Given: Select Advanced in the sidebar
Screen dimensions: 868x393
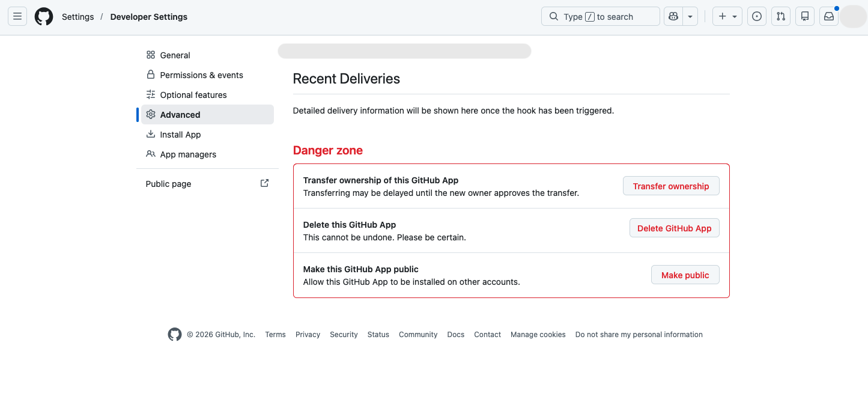Looking at the screenshot, I should pos(207,115).
